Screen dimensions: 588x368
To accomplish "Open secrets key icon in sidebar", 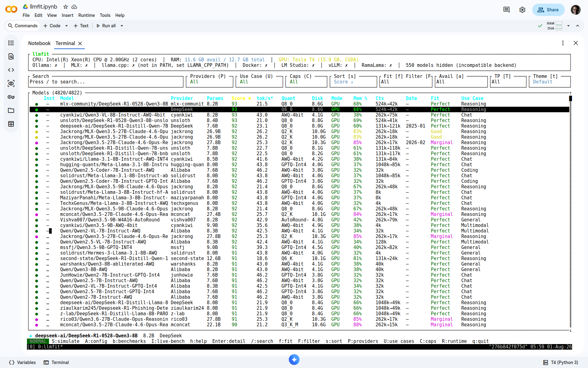I will [x=11, y=97].
